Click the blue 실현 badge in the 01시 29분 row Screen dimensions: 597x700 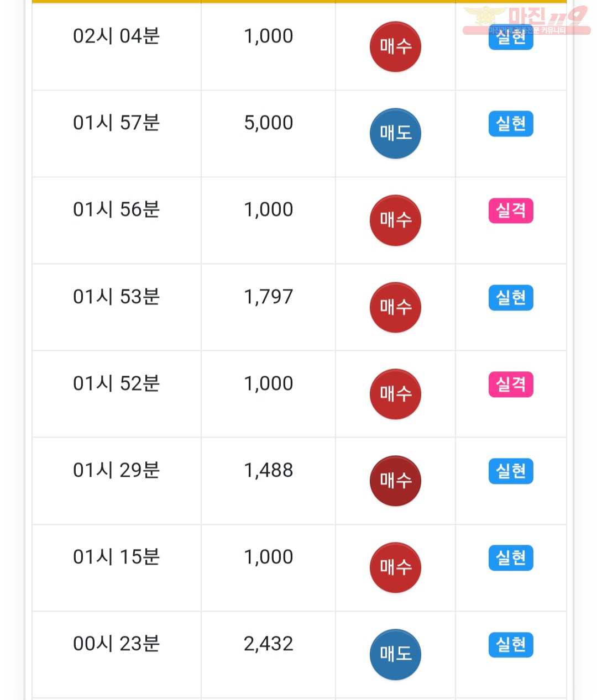[x=511, y=471]
